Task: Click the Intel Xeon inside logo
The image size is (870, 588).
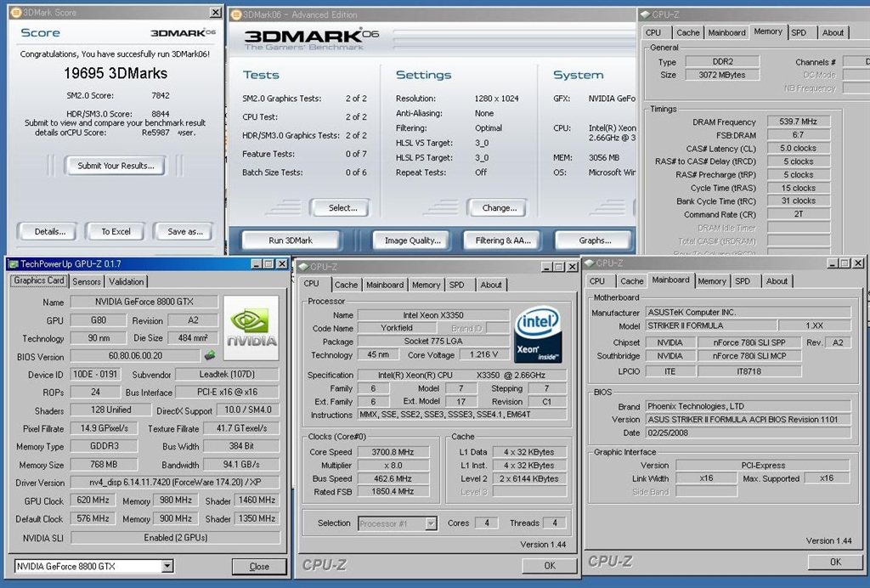Action: (537, 334)
